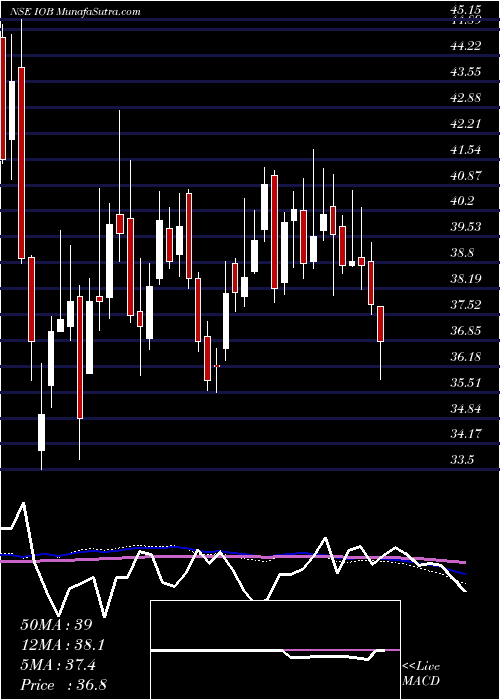Click the last red candle near 36.85

pyautogui.click(x=380, y=324)
